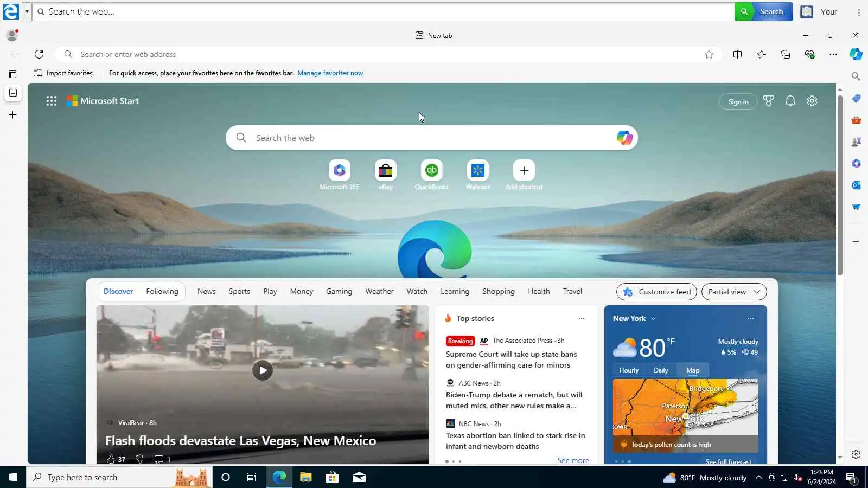Screen dimensions: 868x488
Task: Click the green Search button
Action: point(764,11)
